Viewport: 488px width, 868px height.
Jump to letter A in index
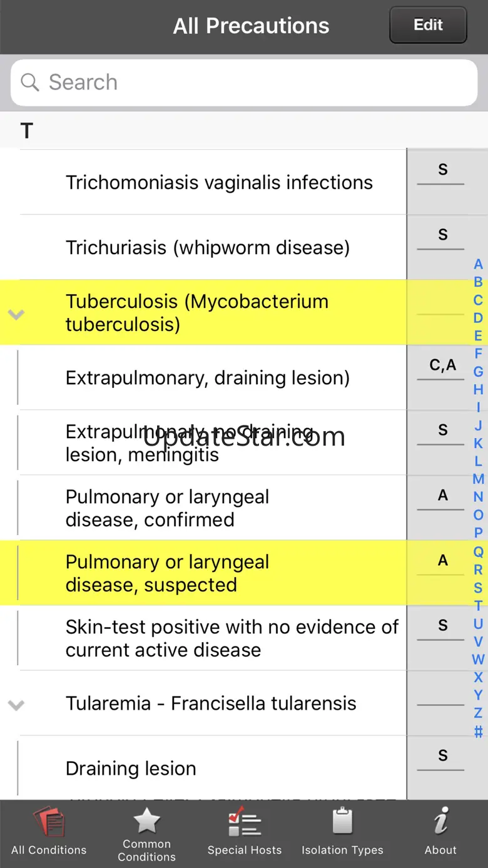pyautogui.click(x=478, y=264)
